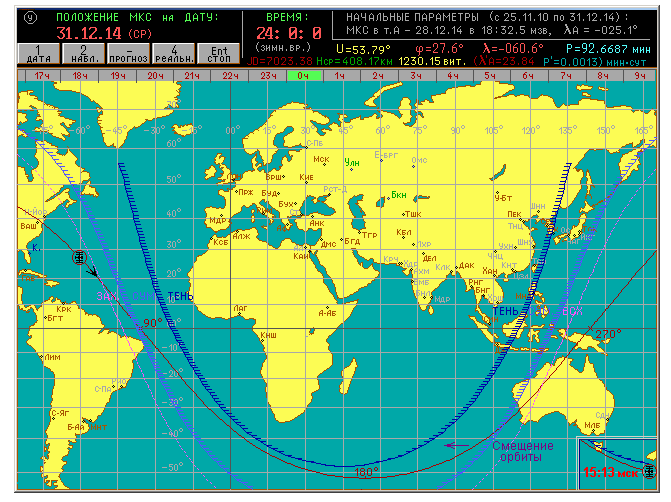Click the Лаг city label in West Africa
This screenshot has height=502, width=671.
pyautogui.click(x=240, y=308)
